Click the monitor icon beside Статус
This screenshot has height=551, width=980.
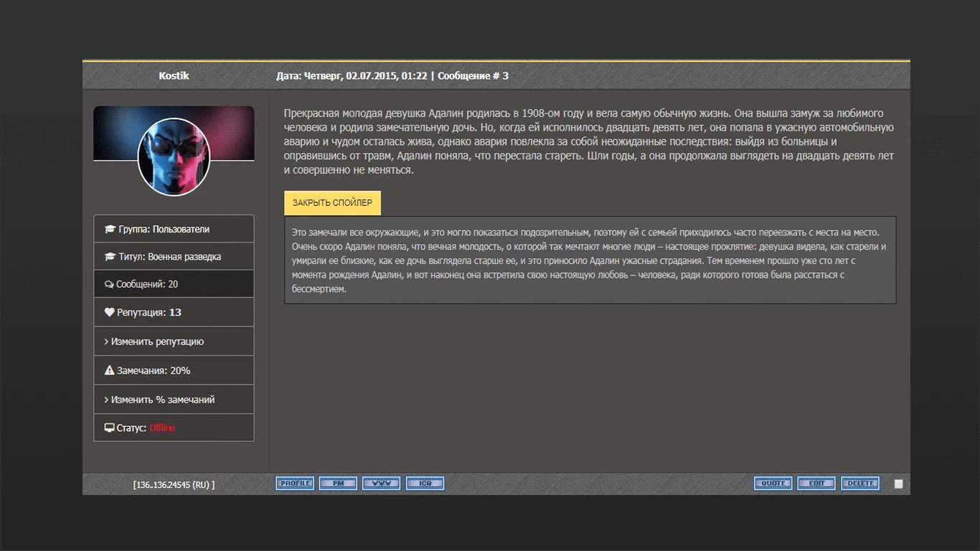[109, 428]
